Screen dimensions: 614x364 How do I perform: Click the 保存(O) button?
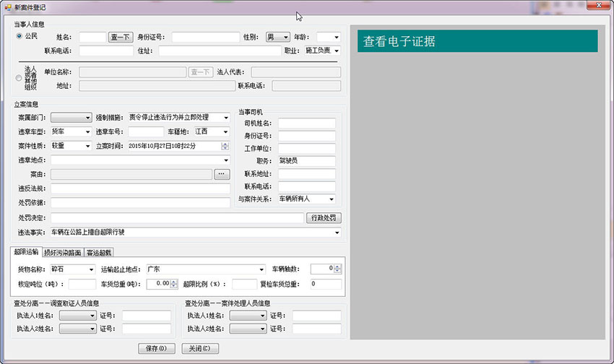click(156, 348)
